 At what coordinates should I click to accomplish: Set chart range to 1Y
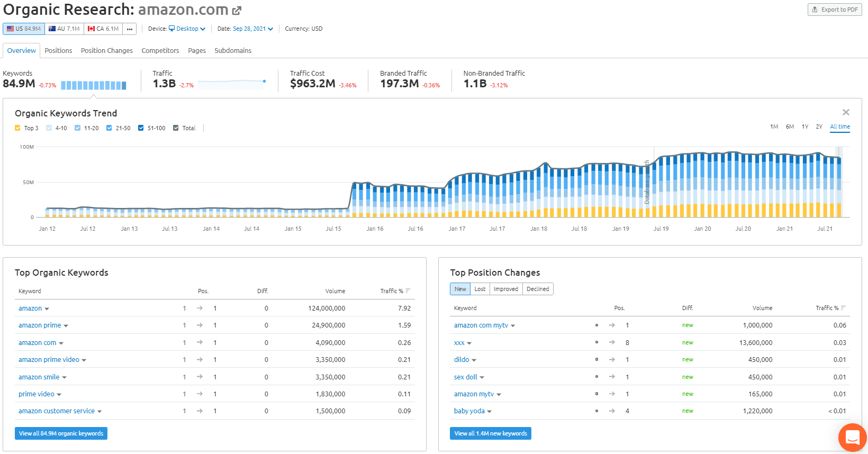click(x=804, y=127)
